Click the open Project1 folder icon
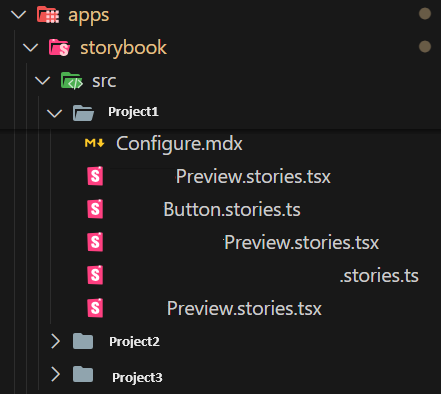 tap(83, 113)
